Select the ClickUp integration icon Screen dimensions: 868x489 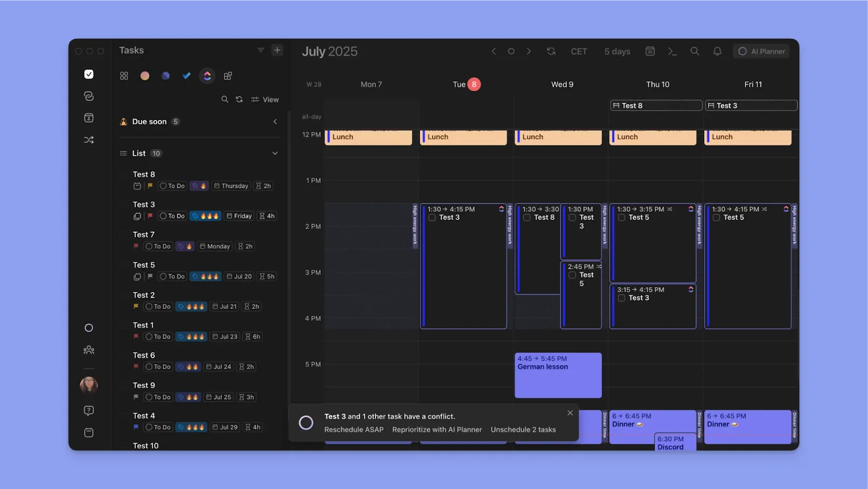click(207, 76)
